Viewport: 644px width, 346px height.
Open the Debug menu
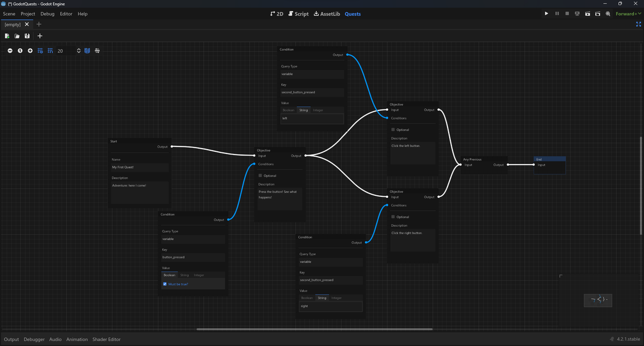[47, 13]
